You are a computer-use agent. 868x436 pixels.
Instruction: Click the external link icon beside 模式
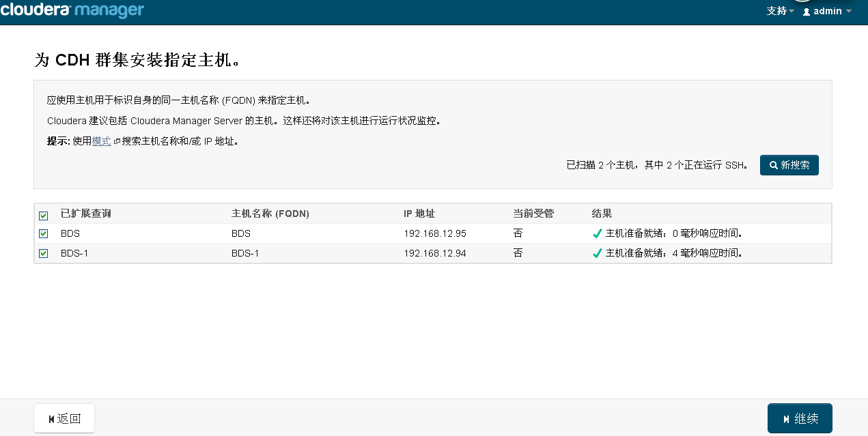[x=116, y=142]
